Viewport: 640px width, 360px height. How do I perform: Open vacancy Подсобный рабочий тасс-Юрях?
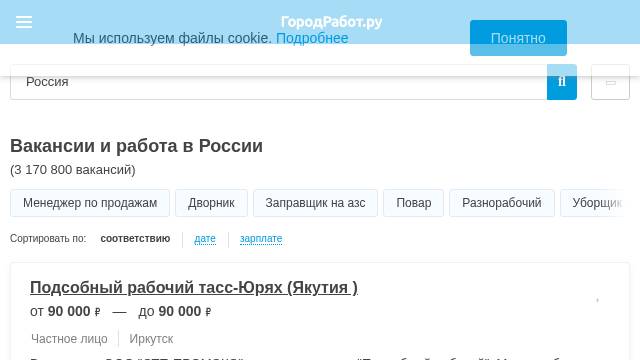click(194, 287)
